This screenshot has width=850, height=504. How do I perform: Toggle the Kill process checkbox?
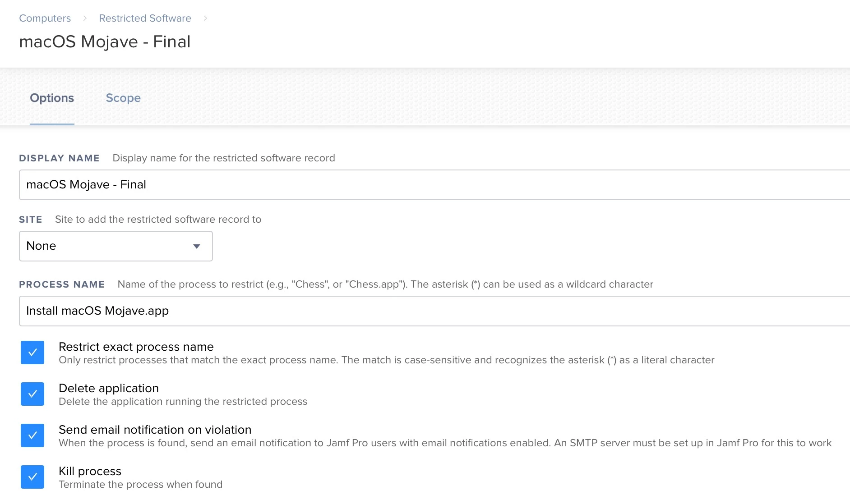click(32, 477)
